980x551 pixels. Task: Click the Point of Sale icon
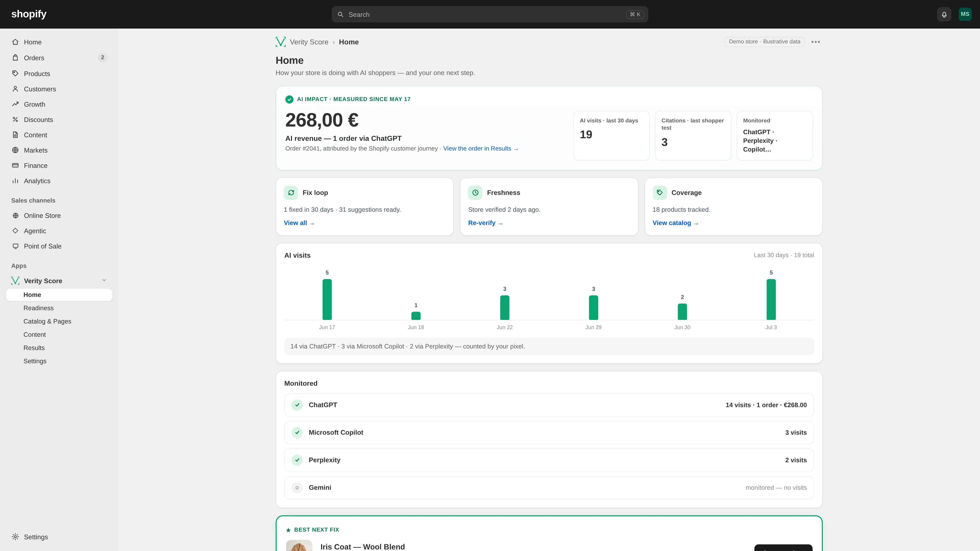click(x=15, y=246)
